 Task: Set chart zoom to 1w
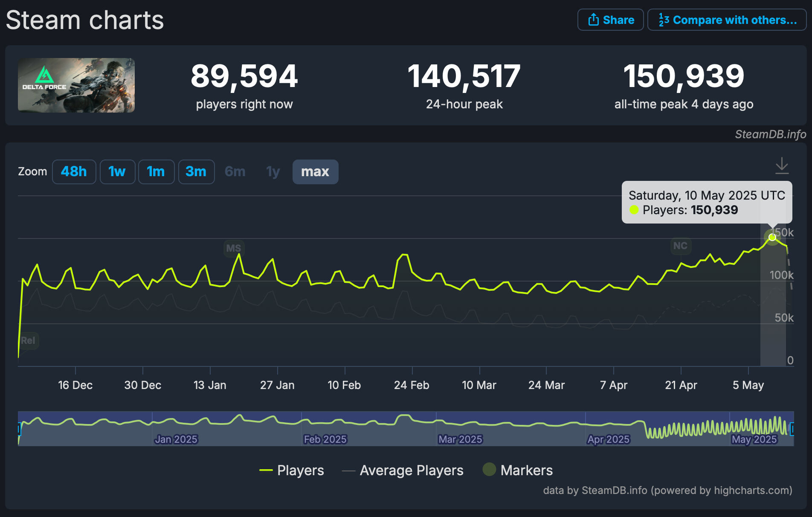coord(117,171)
